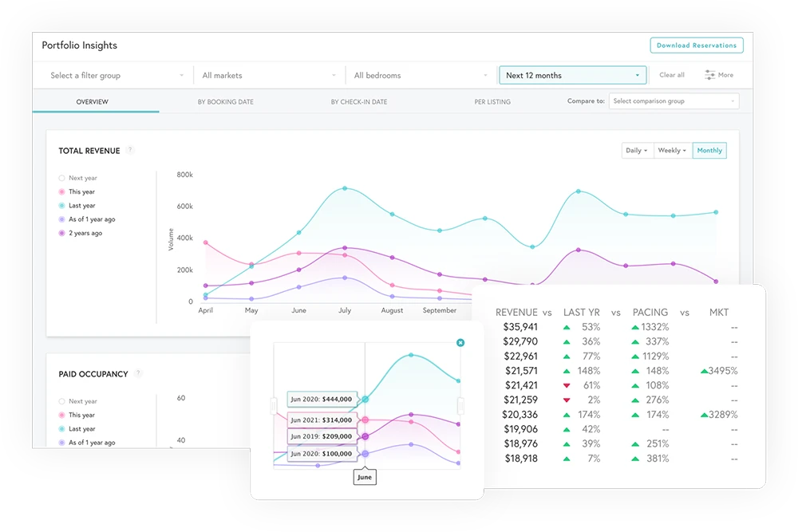Click the July point on 2 years ago line
The image size is (798, 532).
coord(345,248)
